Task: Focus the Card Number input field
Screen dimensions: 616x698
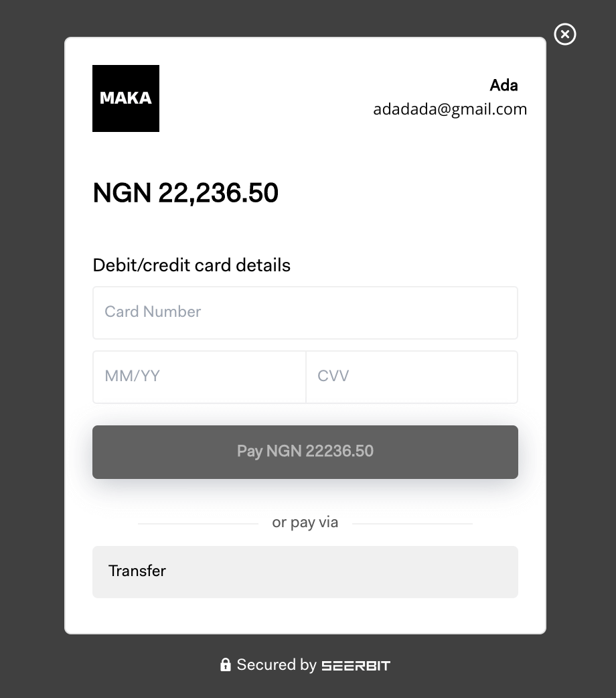Action: (305, 313)
